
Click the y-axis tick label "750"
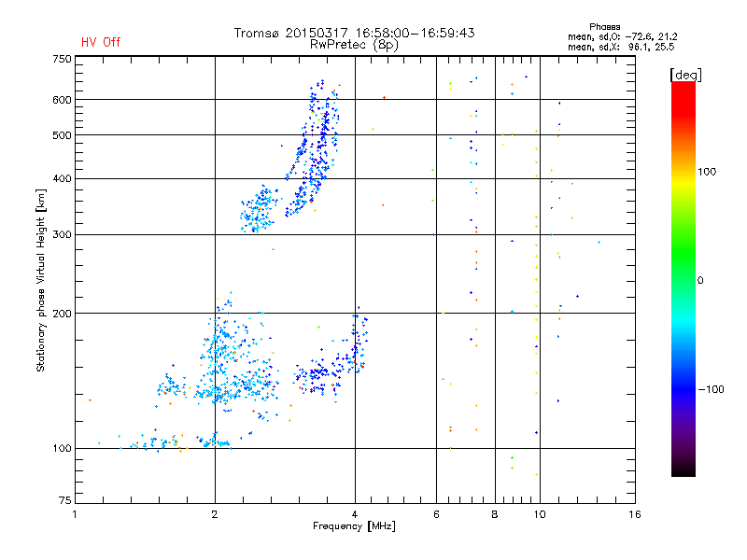tap(62, 59)
